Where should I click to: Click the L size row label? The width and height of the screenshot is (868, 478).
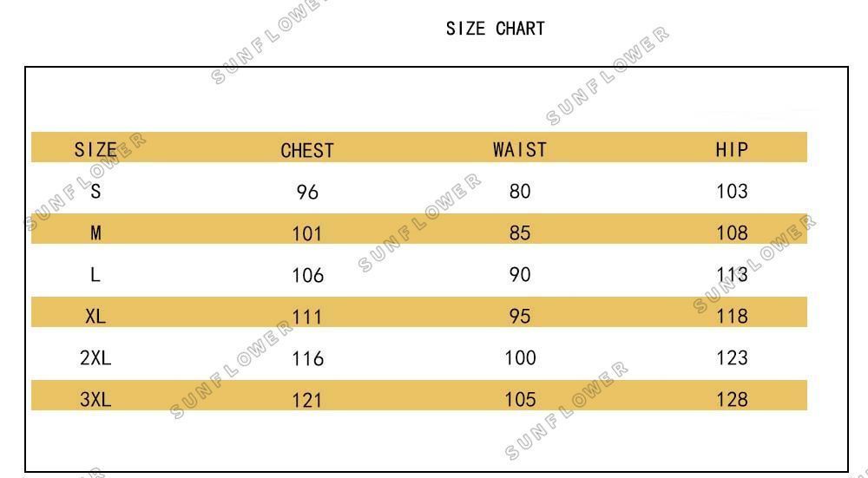[95, 274]
